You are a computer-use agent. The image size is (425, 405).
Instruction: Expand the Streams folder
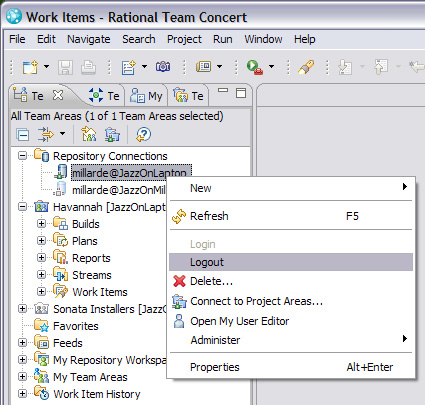tap(41, 275)
